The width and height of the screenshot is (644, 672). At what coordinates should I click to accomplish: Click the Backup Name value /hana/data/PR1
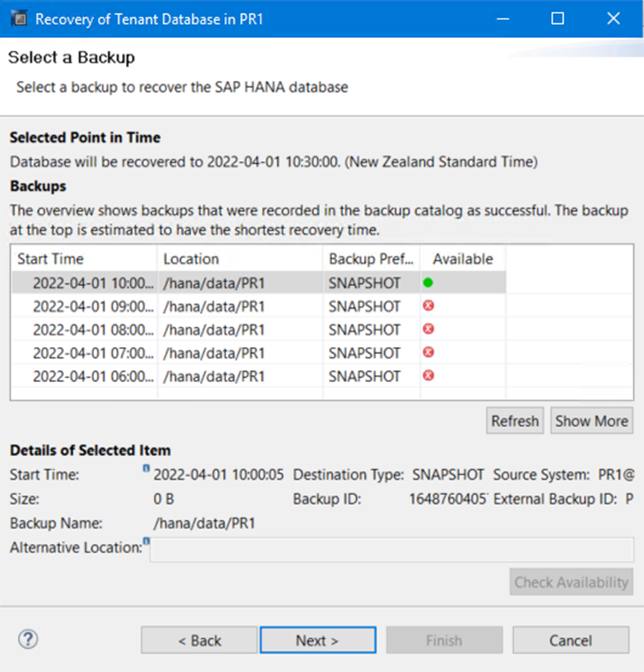pos(205,523)
